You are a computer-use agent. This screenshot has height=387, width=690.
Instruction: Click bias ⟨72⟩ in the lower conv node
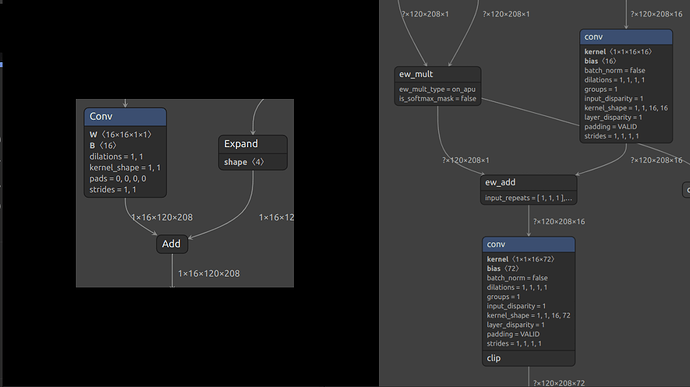coord(503,269)
